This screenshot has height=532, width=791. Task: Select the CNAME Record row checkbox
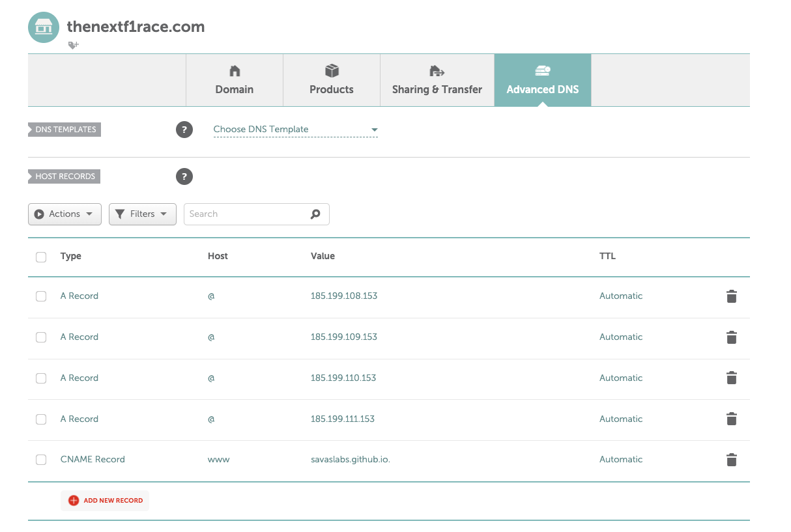(x=41, y=459)
